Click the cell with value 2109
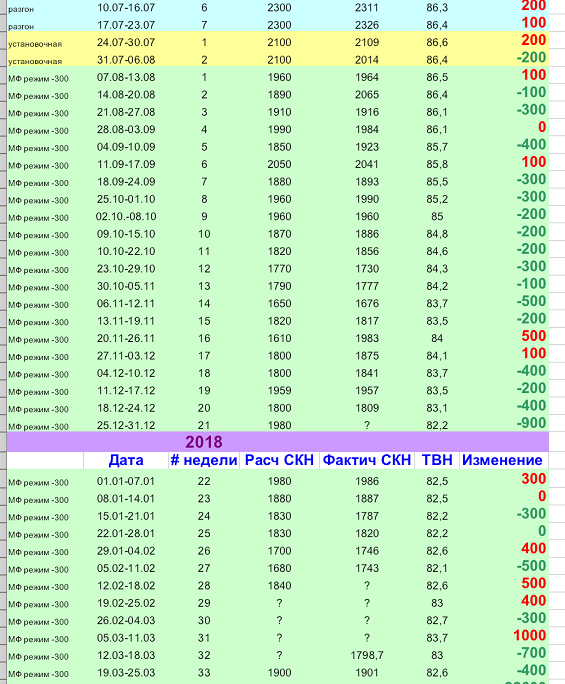The image size is (565, 684). click(x=366, y=43)
